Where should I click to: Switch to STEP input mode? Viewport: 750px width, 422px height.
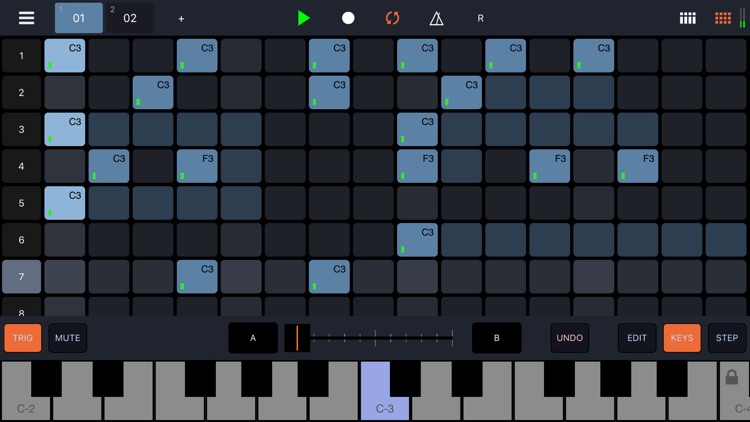[x=727, y=338]
